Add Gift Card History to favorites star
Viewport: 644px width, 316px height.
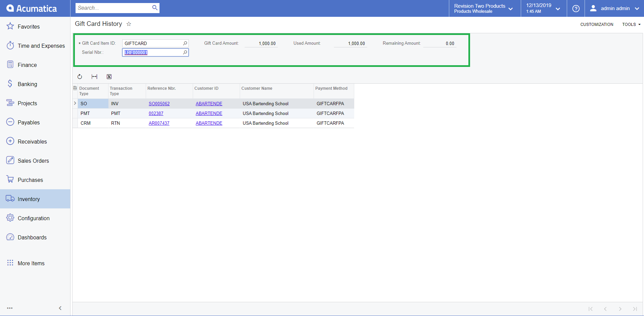pos(129,24)
